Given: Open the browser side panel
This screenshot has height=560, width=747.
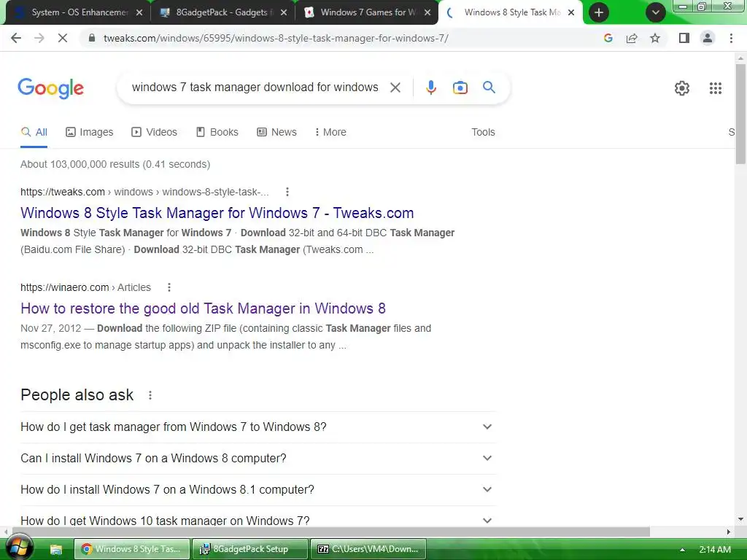Looking at the screenshot, I should (x=684, y=38).
